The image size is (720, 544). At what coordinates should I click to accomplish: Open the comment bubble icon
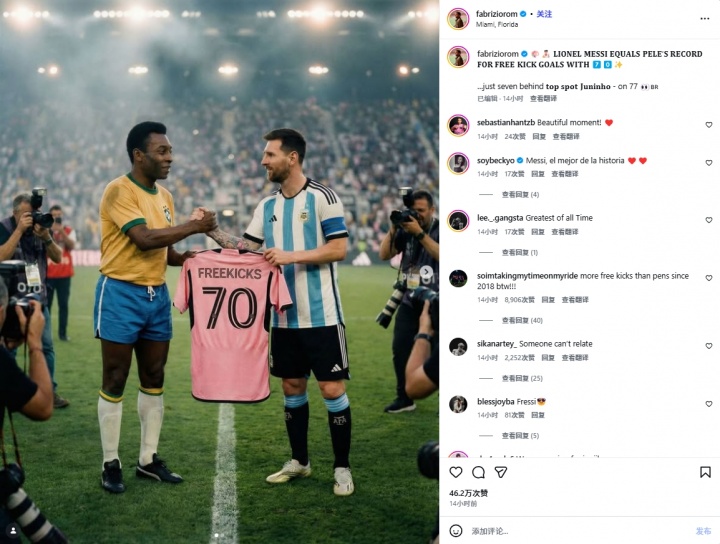pos(478,472)
